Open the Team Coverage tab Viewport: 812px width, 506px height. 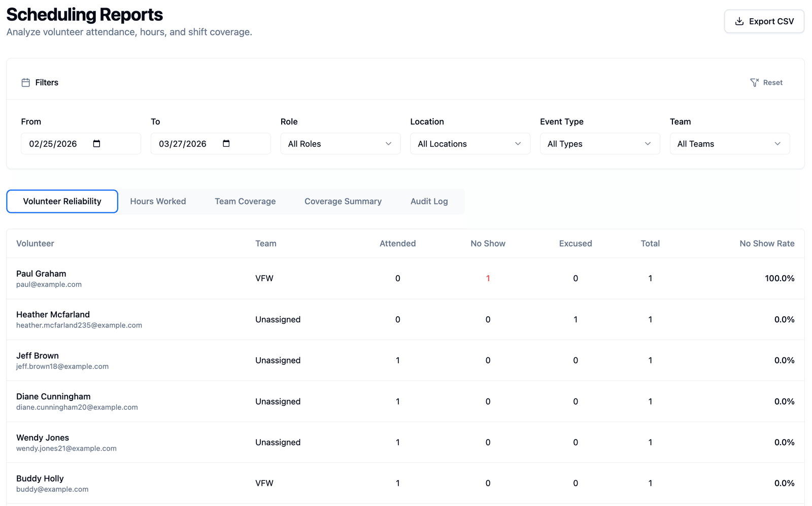(x=245, y=201)
